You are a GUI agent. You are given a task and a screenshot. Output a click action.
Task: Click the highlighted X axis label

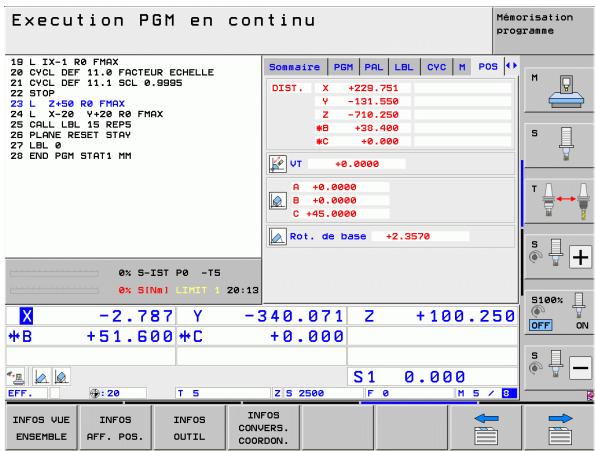coord(26,316)
